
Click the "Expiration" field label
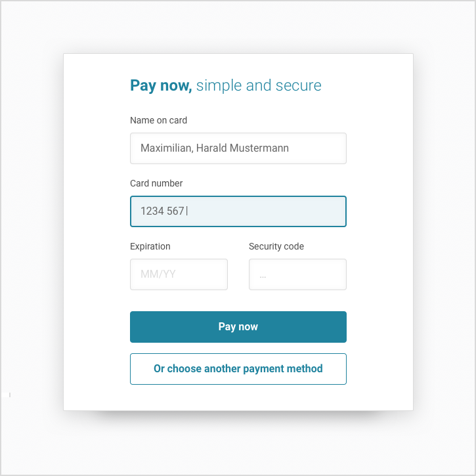coord(150,247)
